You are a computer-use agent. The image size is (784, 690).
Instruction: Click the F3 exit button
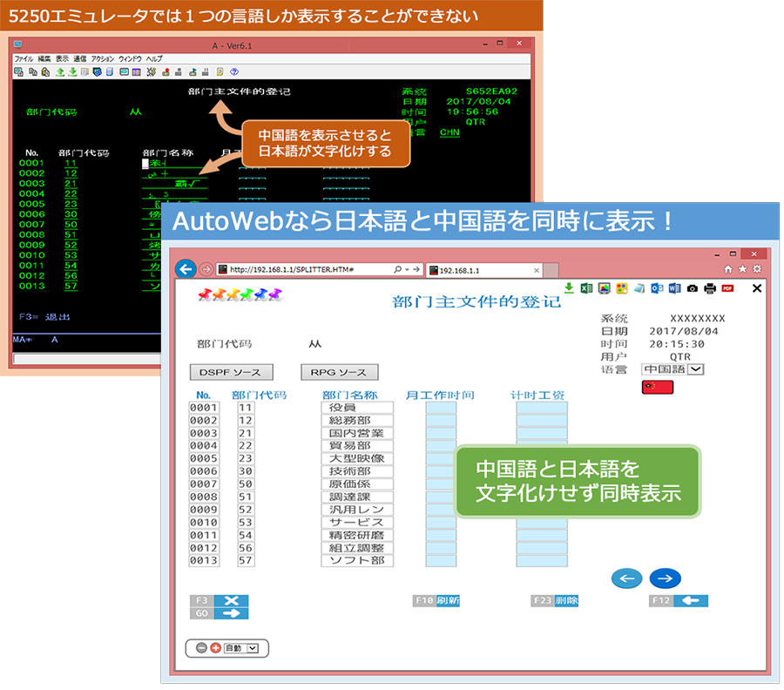coord(219,600)
